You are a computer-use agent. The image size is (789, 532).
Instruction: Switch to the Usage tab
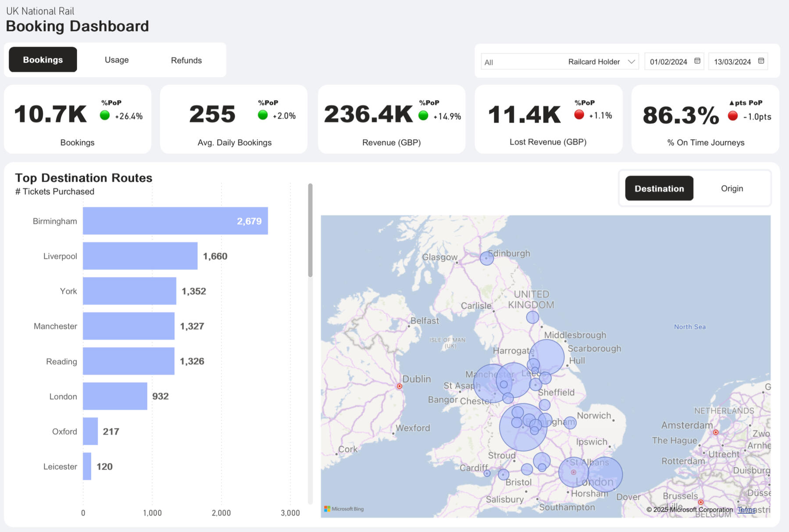click(117, 60)
